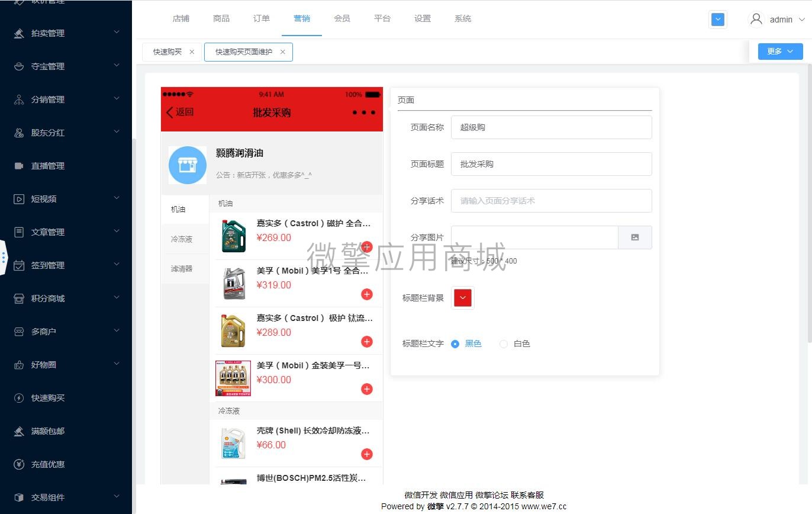812x514 pixels.
Task: Select 机油 category in left category list
Action: pos(185,210)
